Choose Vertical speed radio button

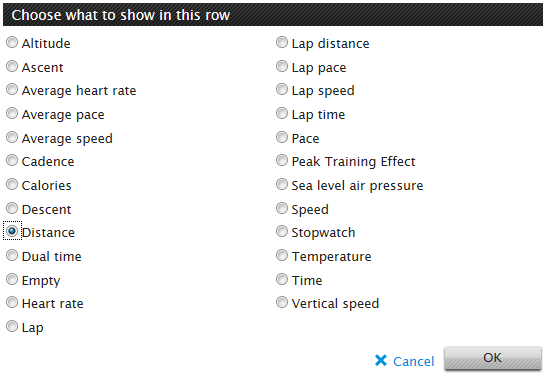coord(282,302)
